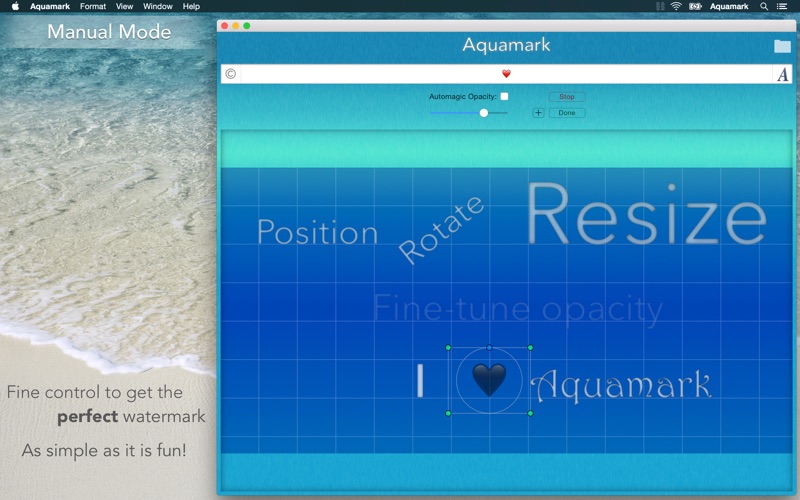Click the opacity slider knob
Screen dimensions: 800x500
484,113
